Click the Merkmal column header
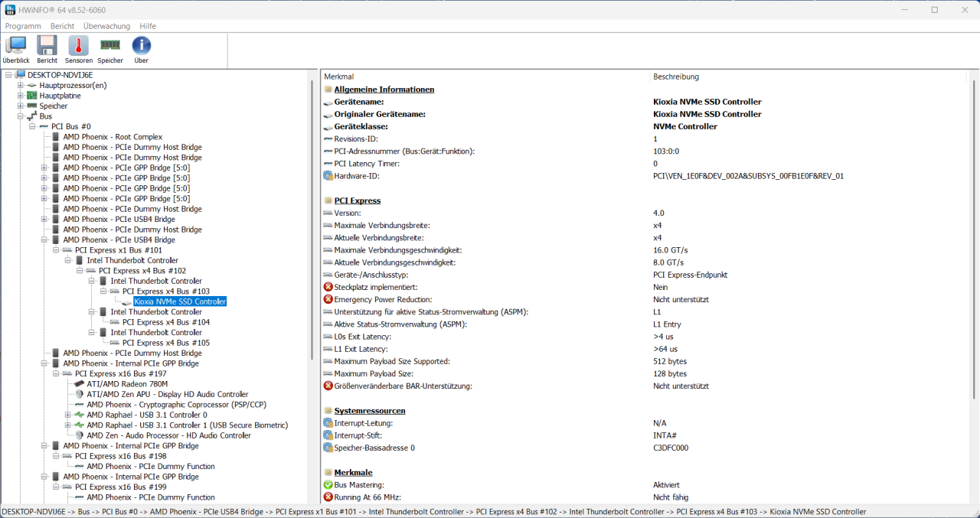Screen dimensions: 980x518 pos(485,77)
